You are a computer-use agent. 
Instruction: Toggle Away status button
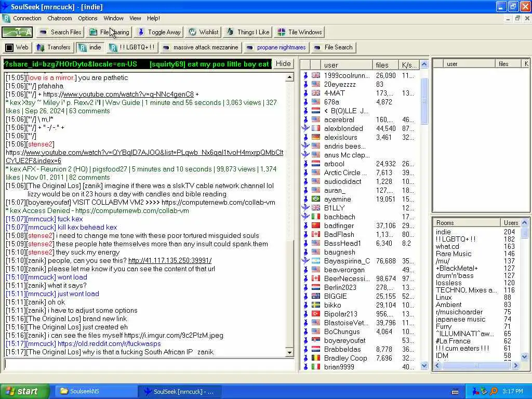tap(159, 32)
